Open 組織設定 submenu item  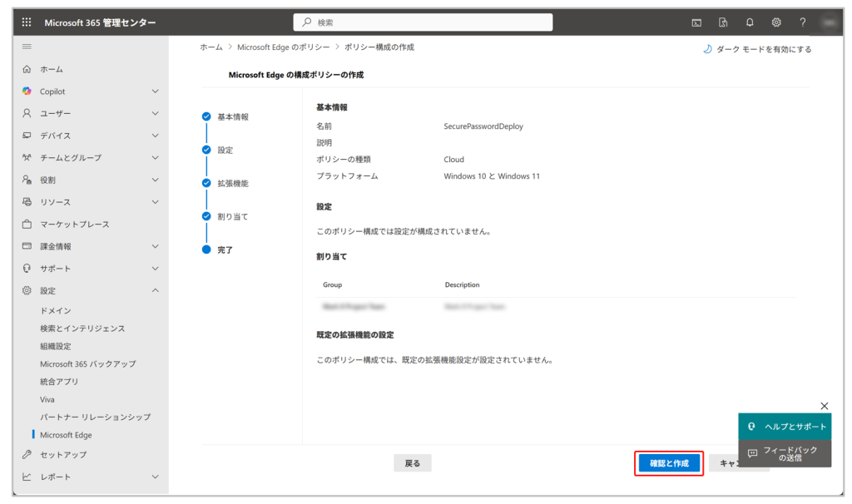point(56,346)
